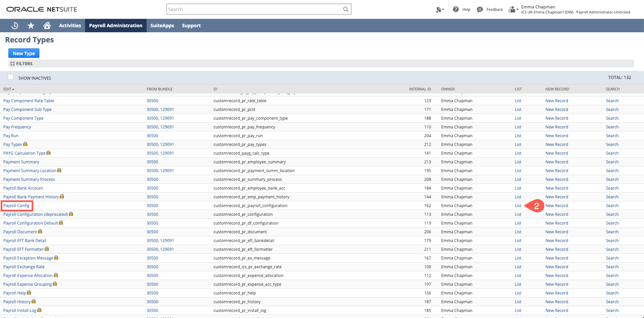This screenshot has height=318, width=644.
Task: Click the search magnifier icon
Action: 345,9
